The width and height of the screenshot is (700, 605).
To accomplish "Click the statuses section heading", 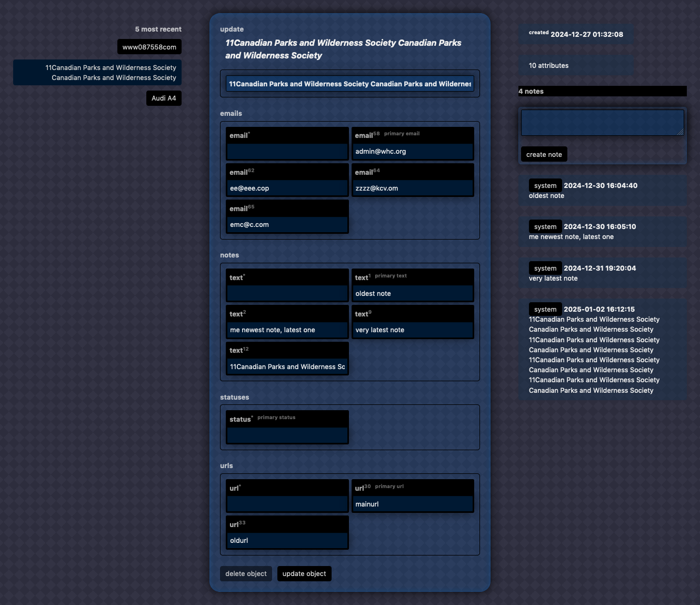I will point(235,397).
